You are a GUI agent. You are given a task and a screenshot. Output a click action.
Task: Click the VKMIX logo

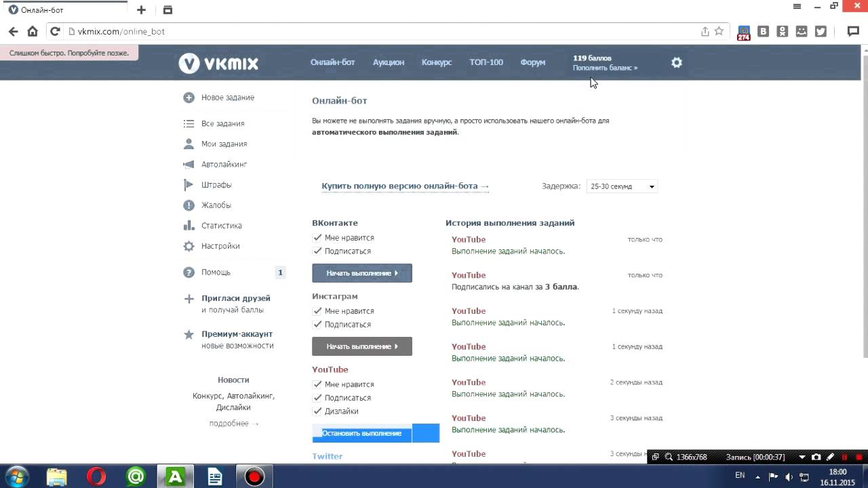pos(218,63)
